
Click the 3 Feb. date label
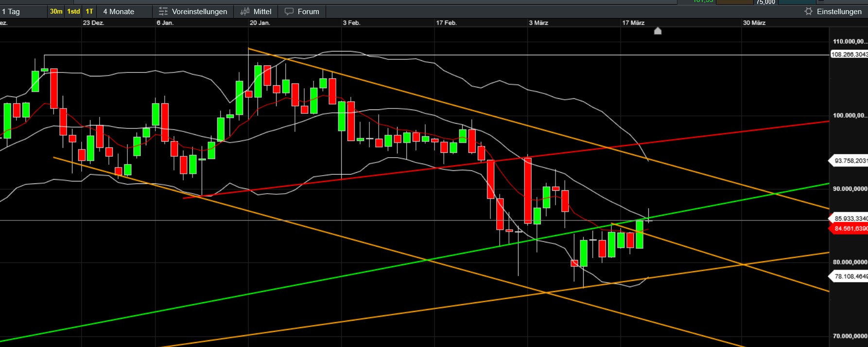pyautogui.click(x=351, y=23)
